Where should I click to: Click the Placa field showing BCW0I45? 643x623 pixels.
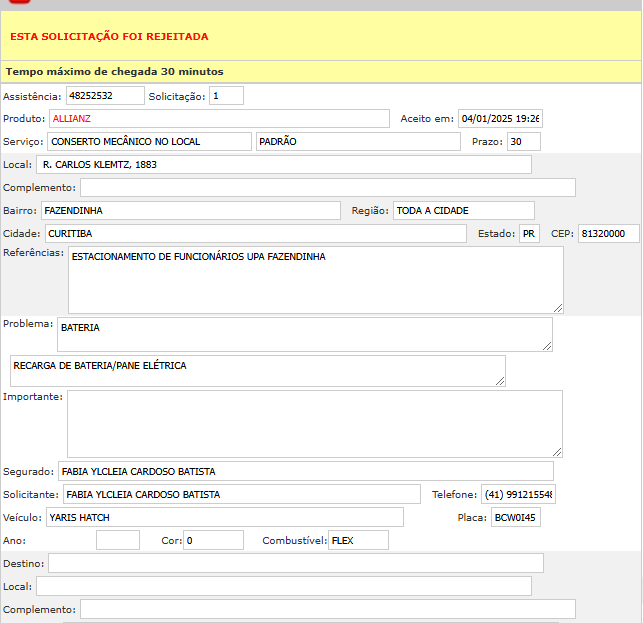pos(516,517)
